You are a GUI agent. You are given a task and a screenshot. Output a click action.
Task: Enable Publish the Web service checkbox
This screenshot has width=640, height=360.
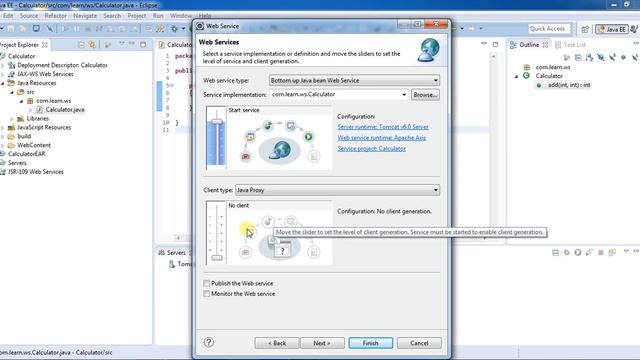(207, 283)
